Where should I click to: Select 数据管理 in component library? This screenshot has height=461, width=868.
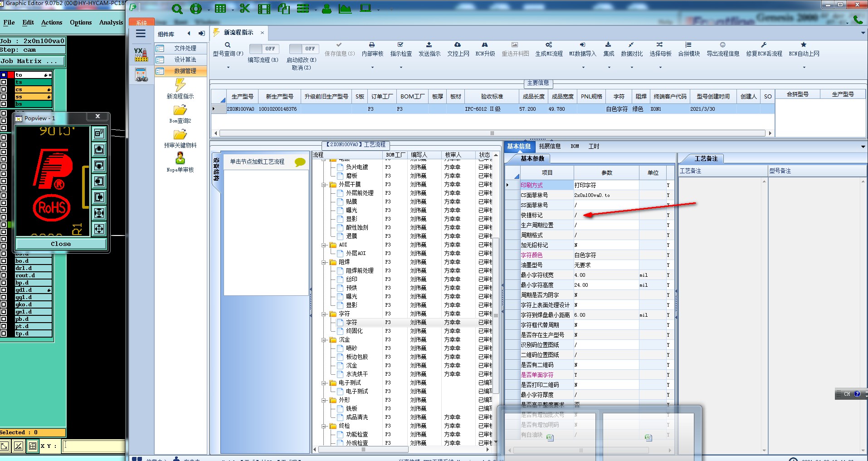pos(181,71)
